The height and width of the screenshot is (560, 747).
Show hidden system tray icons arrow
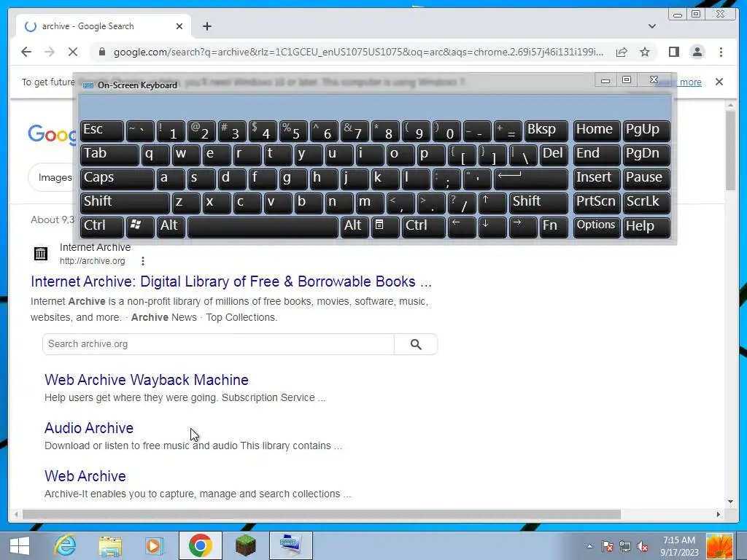click(x=589, y=546)
